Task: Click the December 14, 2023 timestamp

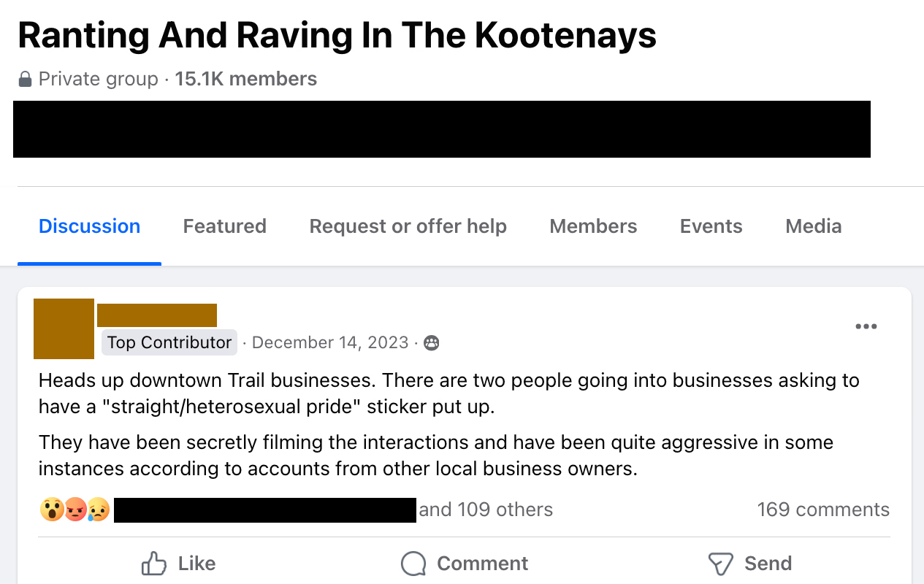Action: tap(330, 342)
